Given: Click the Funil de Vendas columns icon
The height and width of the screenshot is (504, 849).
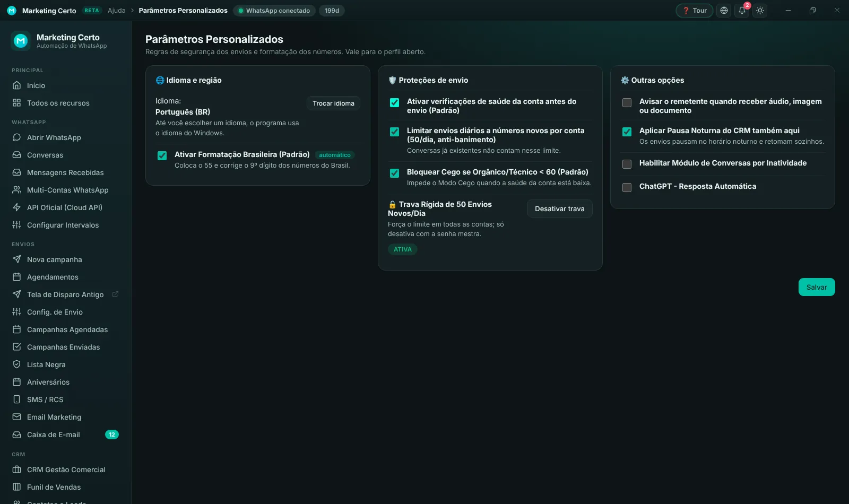Looking at the screenshot, I should (x=16, y=487).
